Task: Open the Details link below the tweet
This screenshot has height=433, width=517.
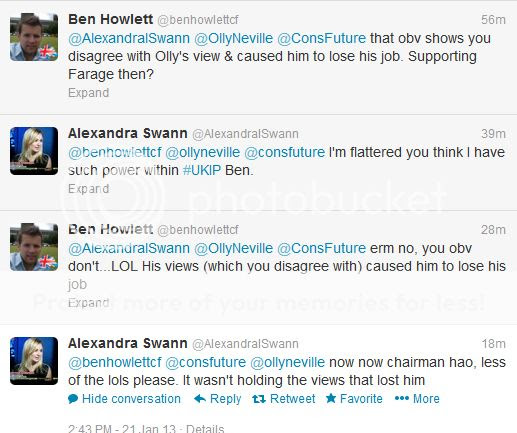Action: [x=205, y=428]
